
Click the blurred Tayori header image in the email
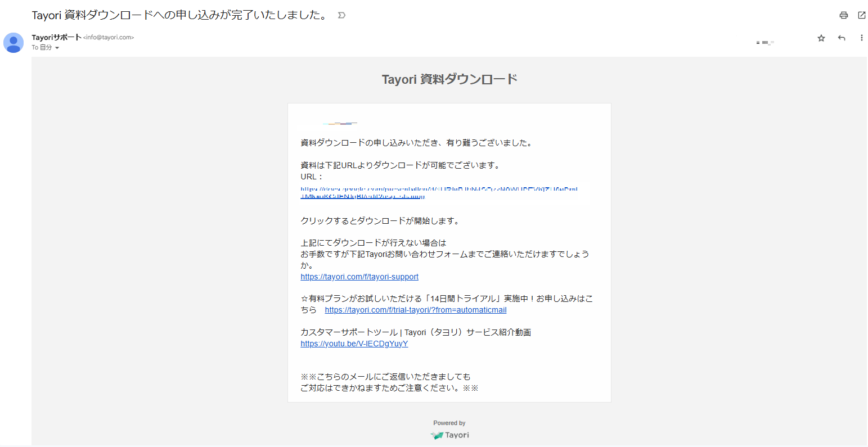coord(340,124)
